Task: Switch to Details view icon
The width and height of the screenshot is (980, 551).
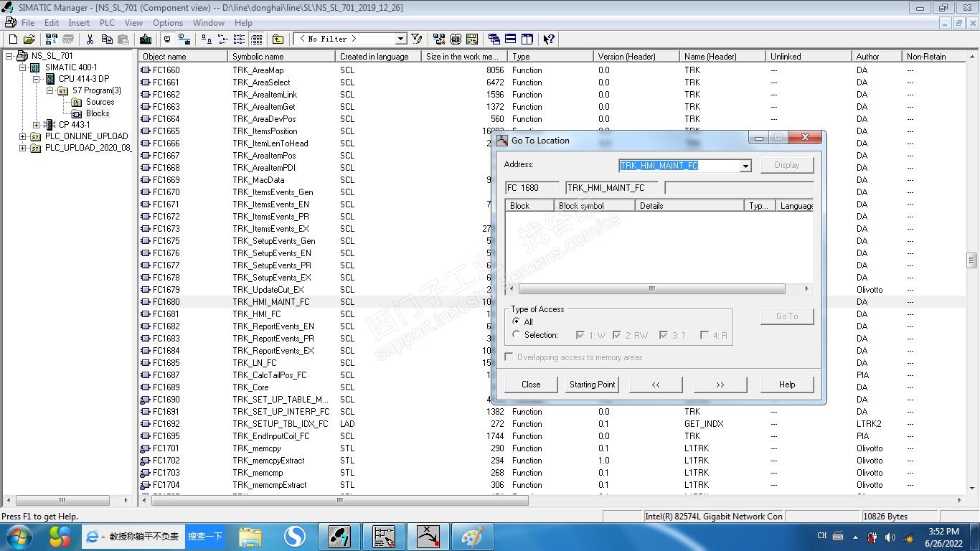Action: coord(256,39)
